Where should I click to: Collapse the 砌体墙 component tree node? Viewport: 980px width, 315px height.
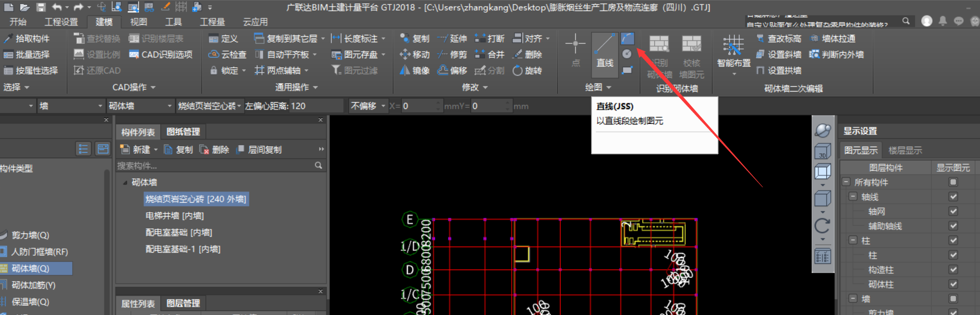tap(125, 182)
